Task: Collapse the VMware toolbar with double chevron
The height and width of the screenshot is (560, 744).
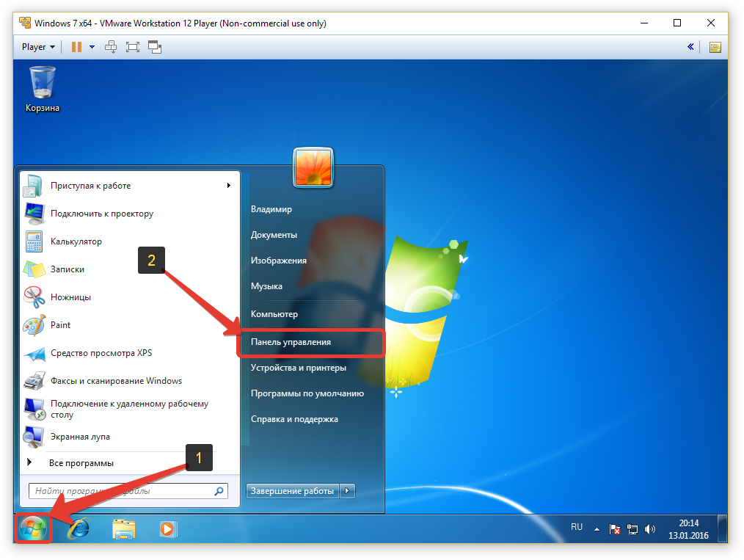Action: 690,46
